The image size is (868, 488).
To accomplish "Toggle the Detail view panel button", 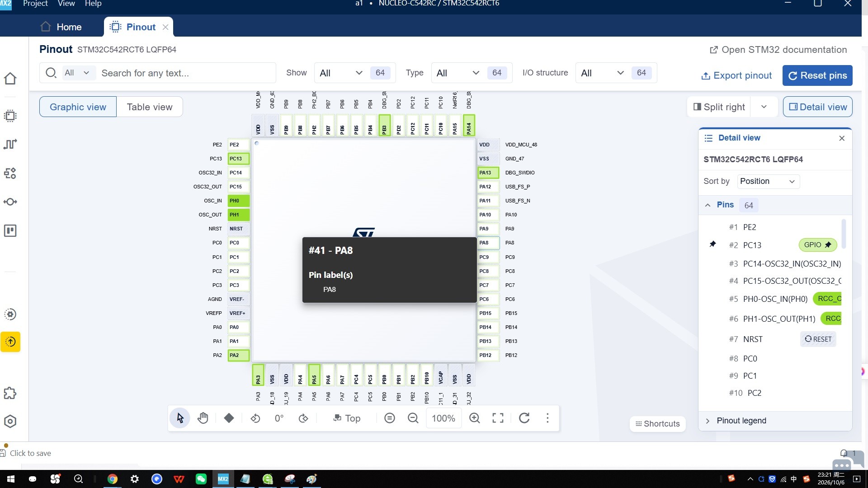I will click(817, 107).
